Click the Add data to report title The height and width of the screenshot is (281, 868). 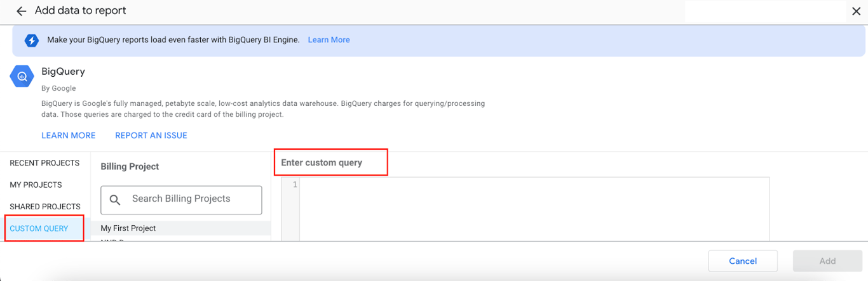pos(81,11)
